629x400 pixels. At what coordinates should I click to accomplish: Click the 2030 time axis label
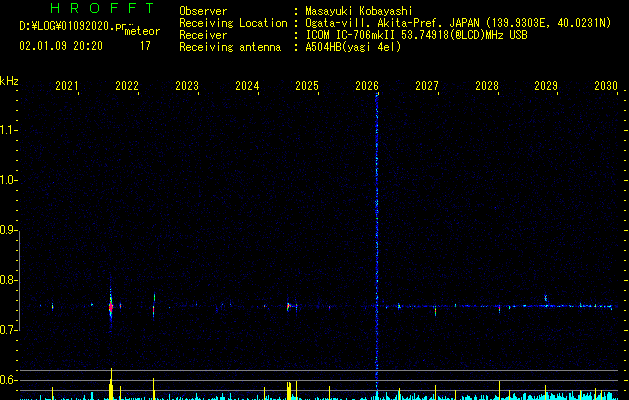(x=606, y=86)
